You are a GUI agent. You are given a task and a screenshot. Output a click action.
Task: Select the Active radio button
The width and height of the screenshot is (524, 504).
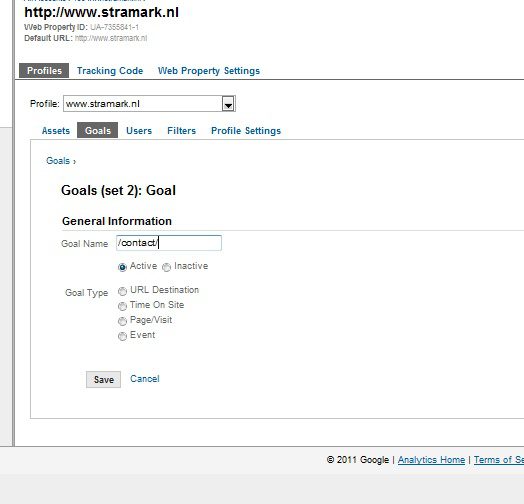122,267
